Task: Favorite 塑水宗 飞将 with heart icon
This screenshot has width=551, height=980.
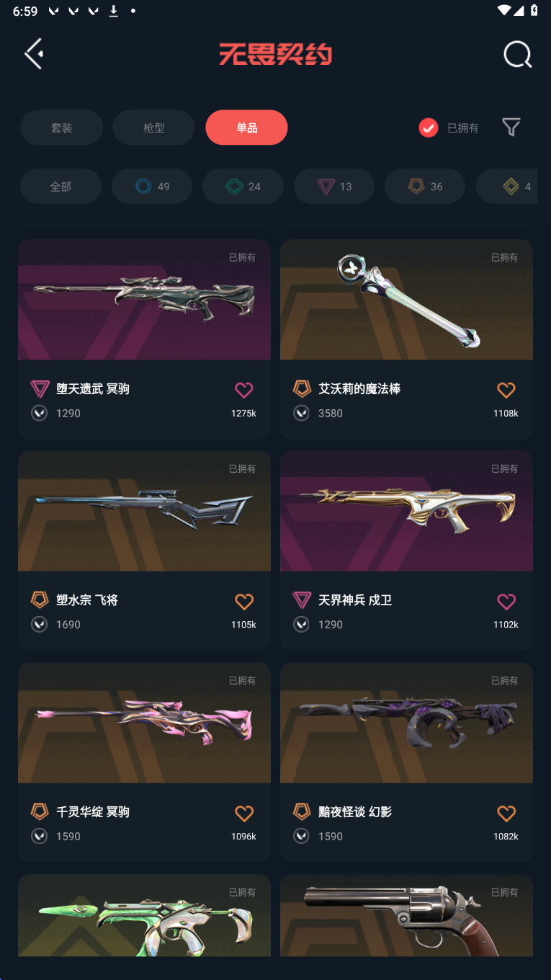Action: (244, 602)
